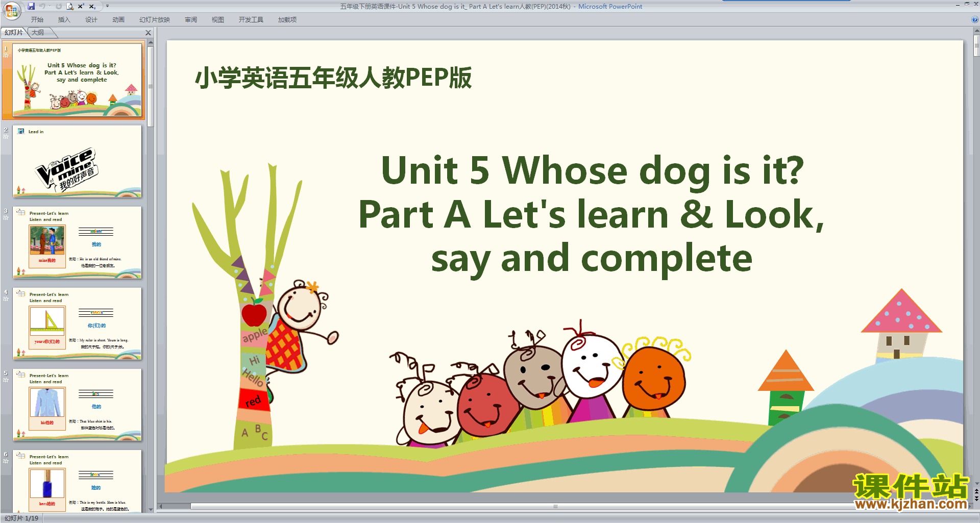
Task: Click the main editor scroll-down arrow
Action: click(x=976, y=484)
